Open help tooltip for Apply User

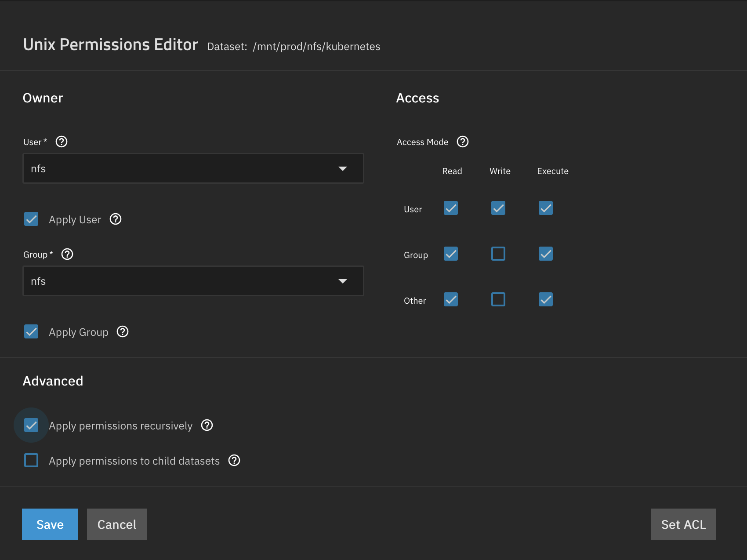(x=116, y=219)
